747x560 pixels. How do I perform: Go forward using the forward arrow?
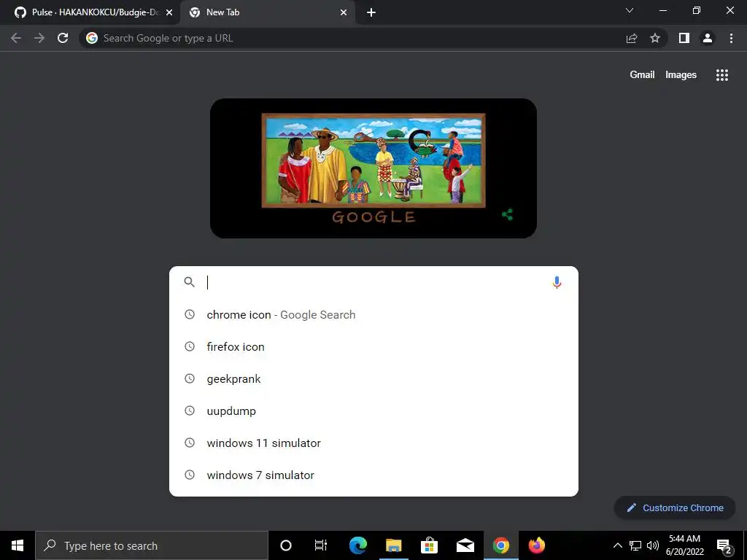point(39,38)
